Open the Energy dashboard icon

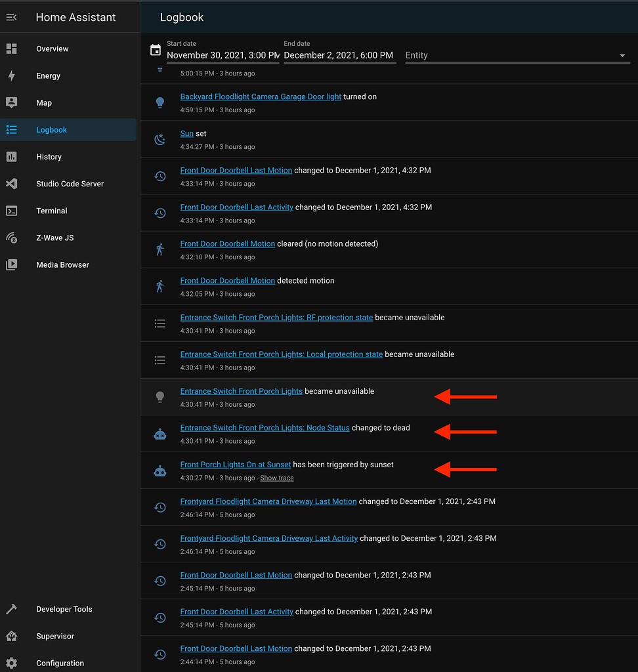[x=11, y=75]
